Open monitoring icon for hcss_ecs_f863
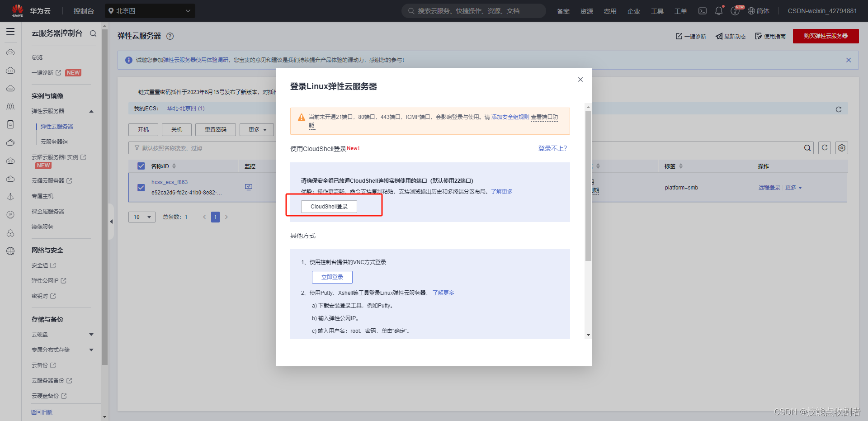 point(249,187)
